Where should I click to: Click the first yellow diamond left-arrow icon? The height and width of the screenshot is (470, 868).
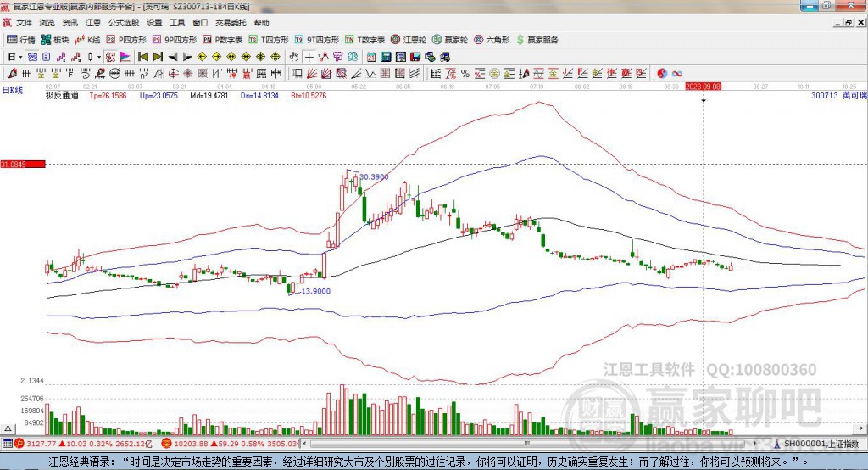pyautogui.click(x=202, y=57)
